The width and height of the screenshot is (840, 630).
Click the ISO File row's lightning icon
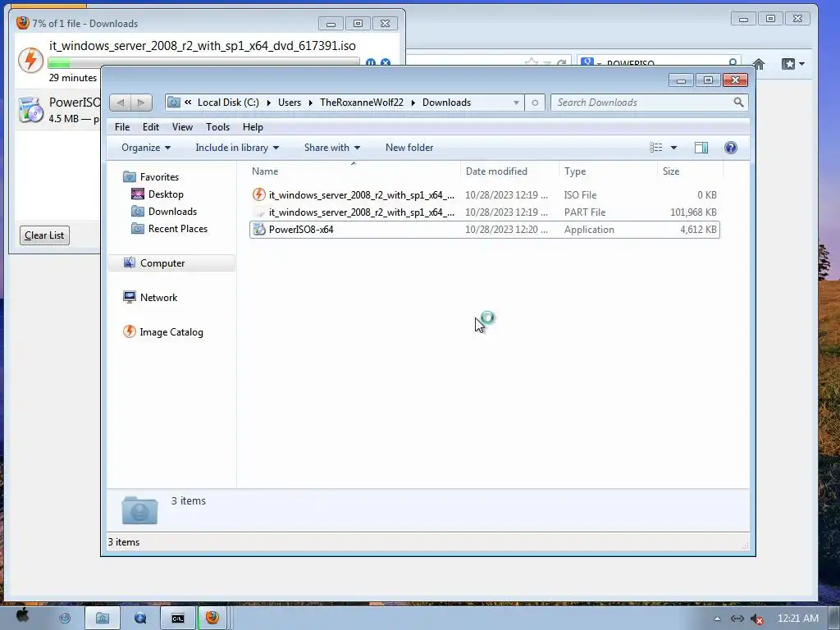pos(258,194)
